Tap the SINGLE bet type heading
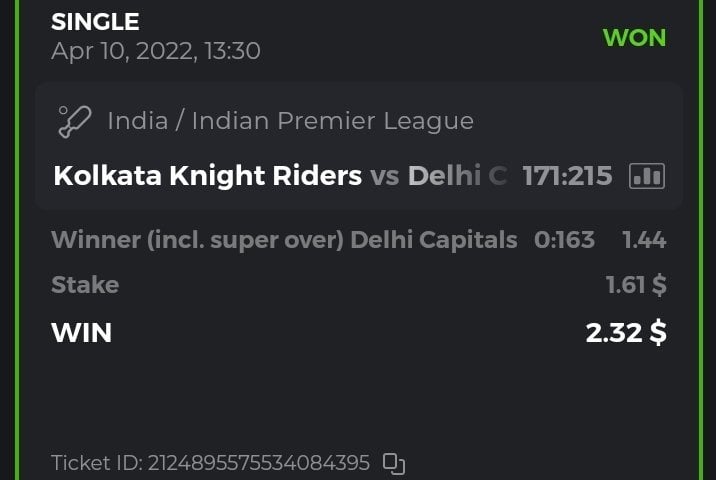The height and width of the screenshot is (480, 716). tap(95, 21)
